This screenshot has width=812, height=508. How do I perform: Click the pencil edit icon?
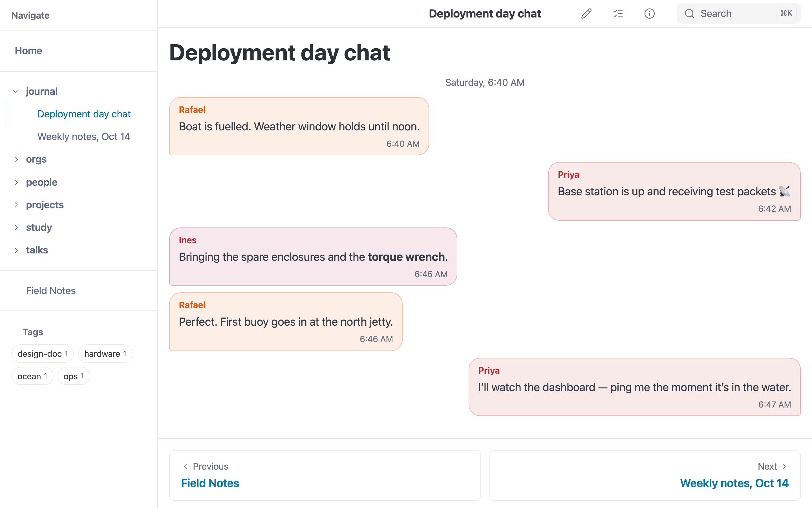586,14
